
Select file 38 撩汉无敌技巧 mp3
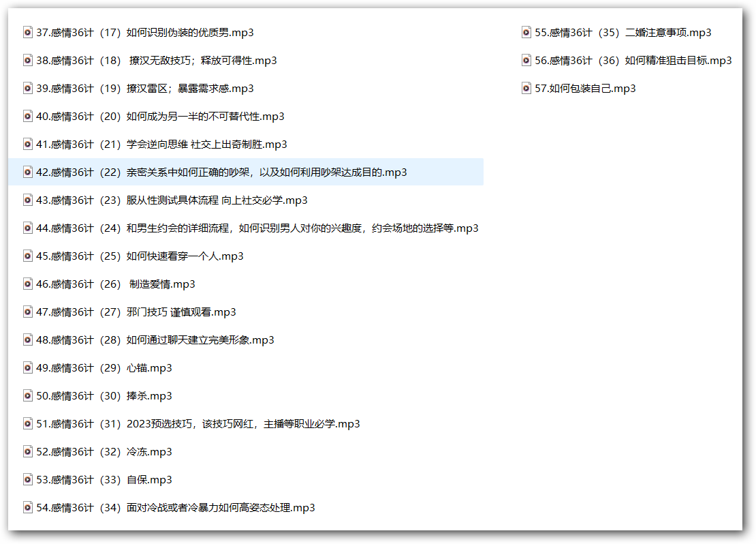(x=156, y=60)
